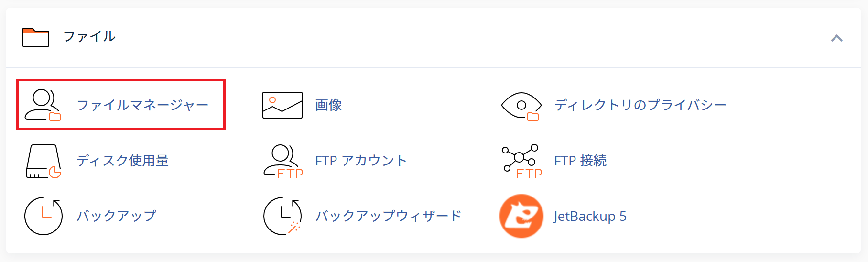Launch the orange JetBackup 5 logo
The height and width of the screenshot is (262, 868).
521,216
